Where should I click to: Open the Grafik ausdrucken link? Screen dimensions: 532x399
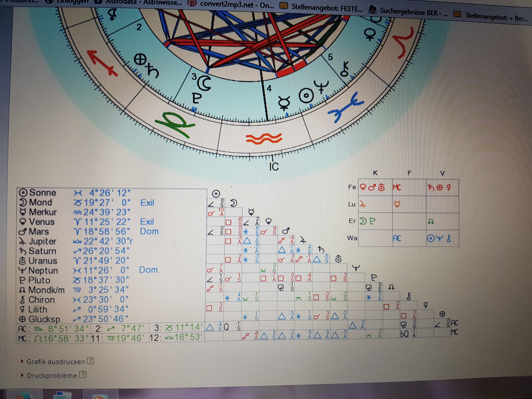pos(56,362)
